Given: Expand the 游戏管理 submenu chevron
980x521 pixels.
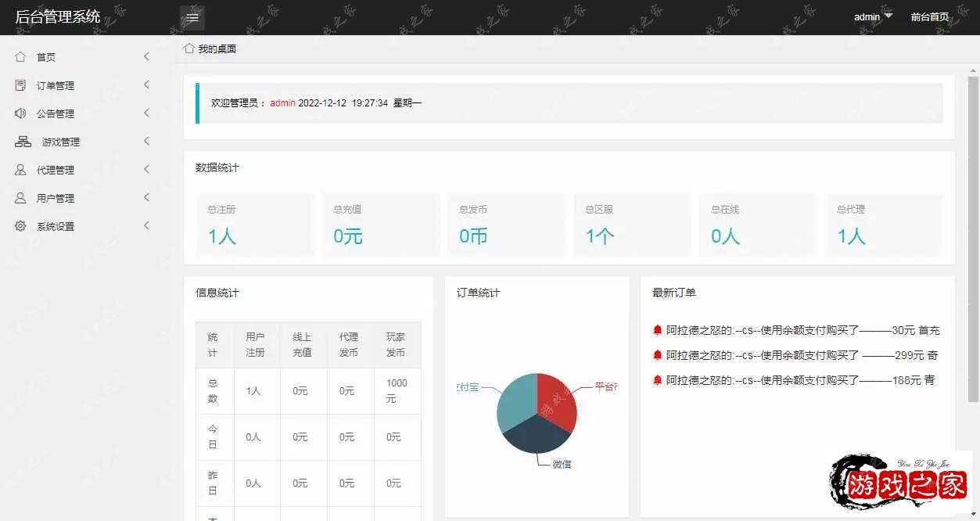Looking at the screenshot, I should 146,142.
